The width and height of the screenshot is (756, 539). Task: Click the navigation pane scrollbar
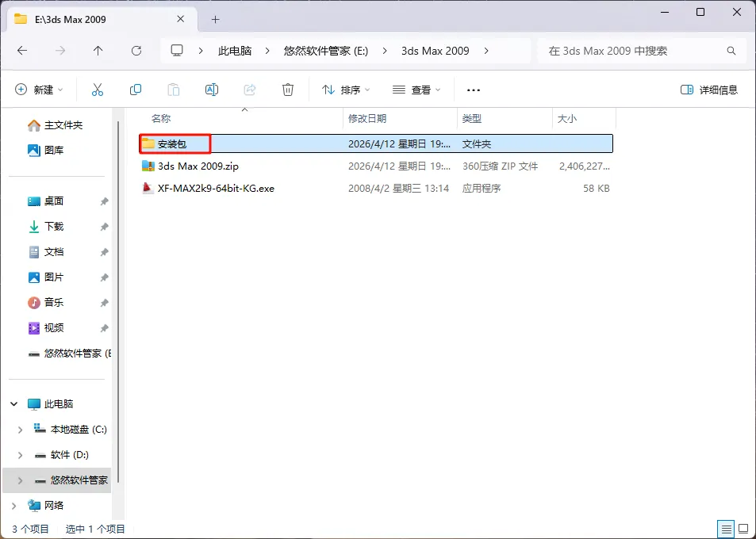pyautogui.click(x=119, y=302)
